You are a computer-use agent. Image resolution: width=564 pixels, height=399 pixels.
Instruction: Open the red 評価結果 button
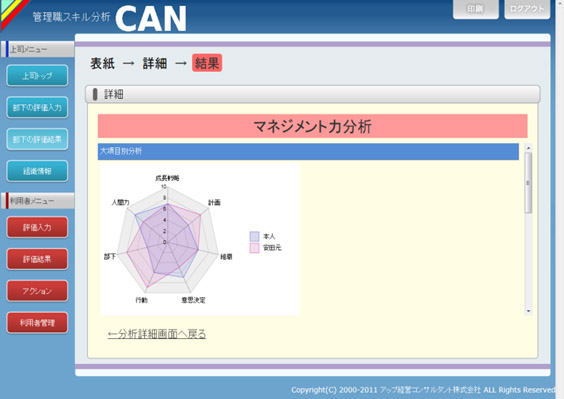(37, 259)
